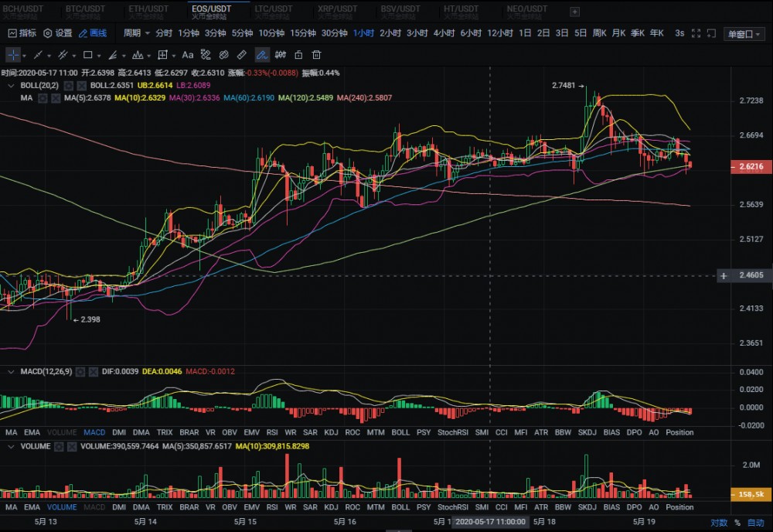This screenshot has width=773, height=532.
Task: Add a new trading pair tab
Action: coord(574,12)
